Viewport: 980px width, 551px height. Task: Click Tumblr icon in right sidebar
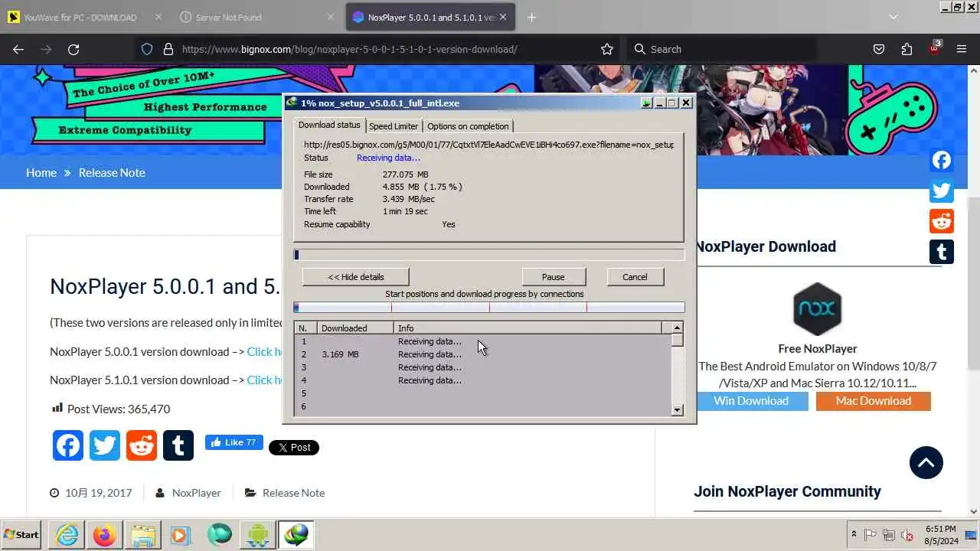tap(942, 252)
